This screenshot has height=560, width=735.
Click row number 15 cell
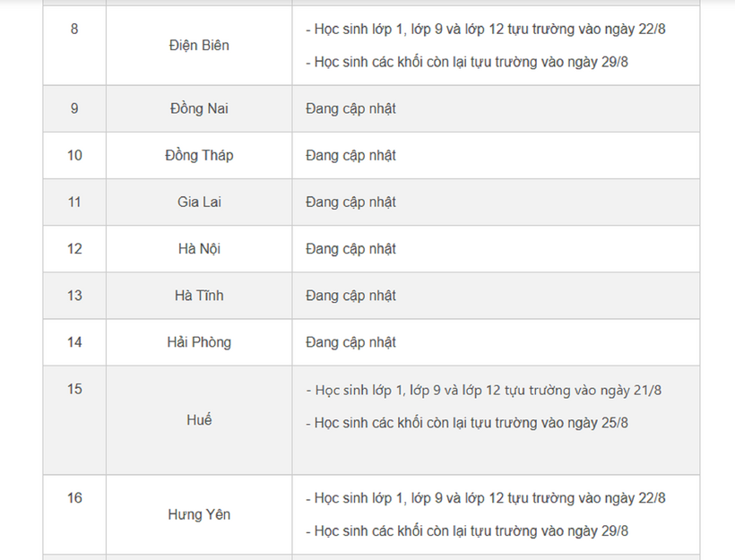point(74,389)
